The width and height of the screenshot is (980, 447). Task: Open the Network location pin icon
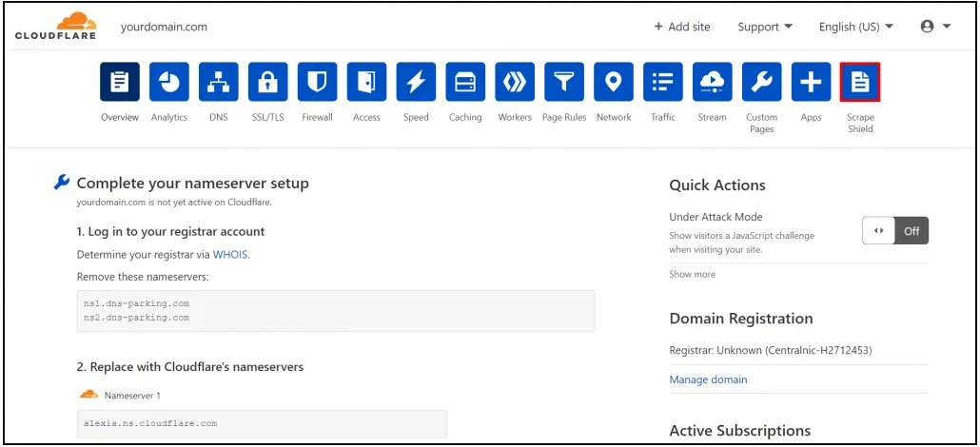613,82
